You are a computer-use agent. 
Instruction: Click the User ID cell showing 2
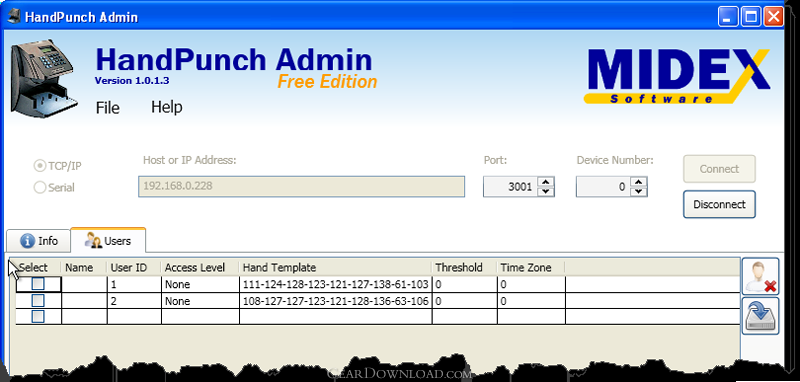134,301
